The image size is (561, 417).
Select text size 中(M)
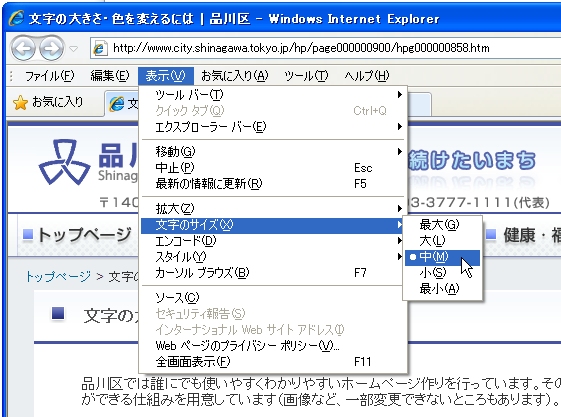(x=442, y=257)
